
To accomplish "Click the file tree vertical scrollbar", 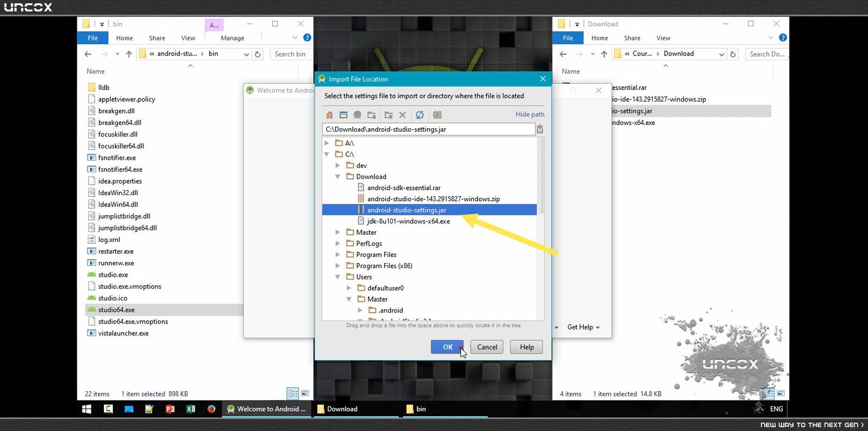I will click(540, 176).
